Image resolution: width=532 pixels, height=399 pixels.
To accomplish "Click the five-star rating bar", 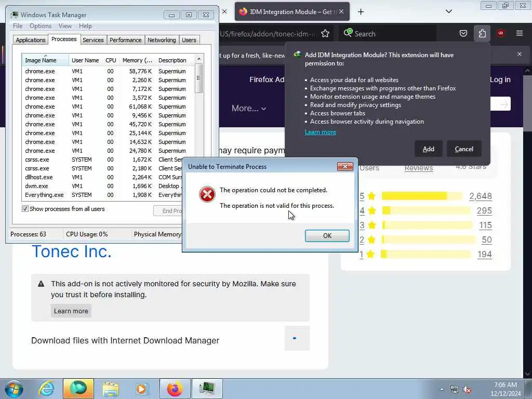I will (x=422, y=196).
